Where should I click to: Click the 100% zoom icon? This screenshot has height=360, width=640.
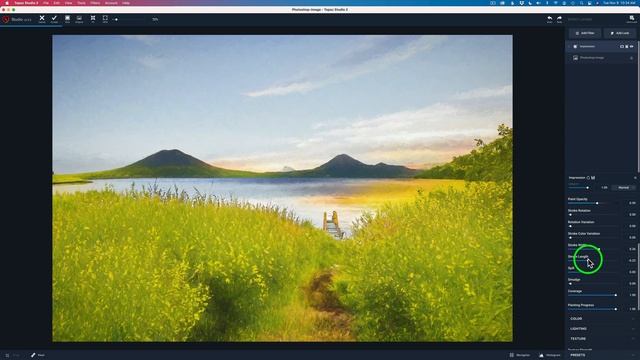pos(105,18)
